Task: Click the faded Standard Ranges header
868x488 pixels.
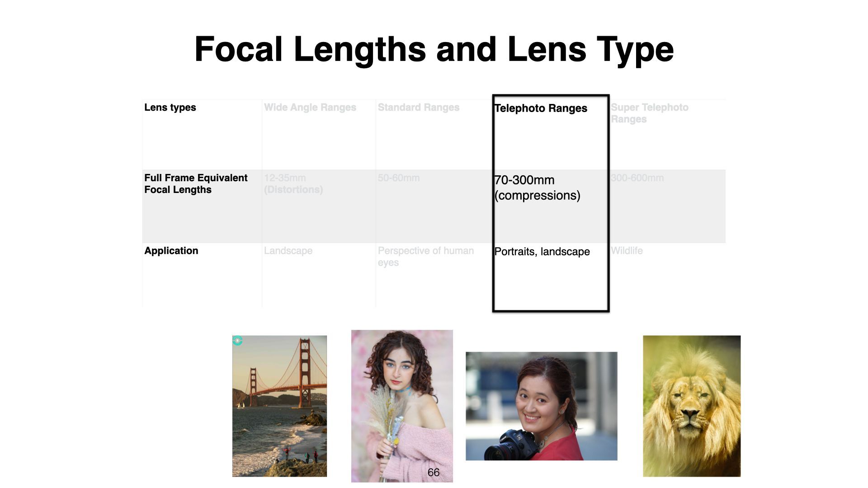Action: 418,108
